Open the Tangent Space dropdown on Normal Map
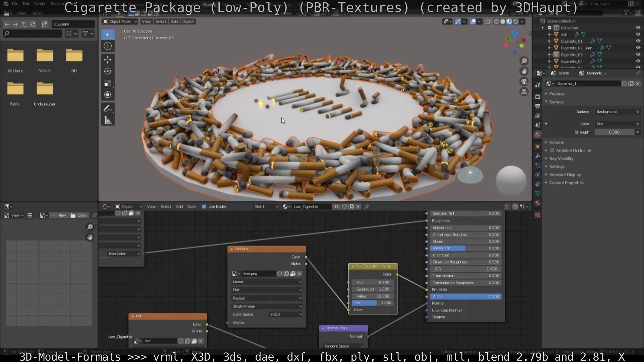644x362 pixels. tap(343, 346)
